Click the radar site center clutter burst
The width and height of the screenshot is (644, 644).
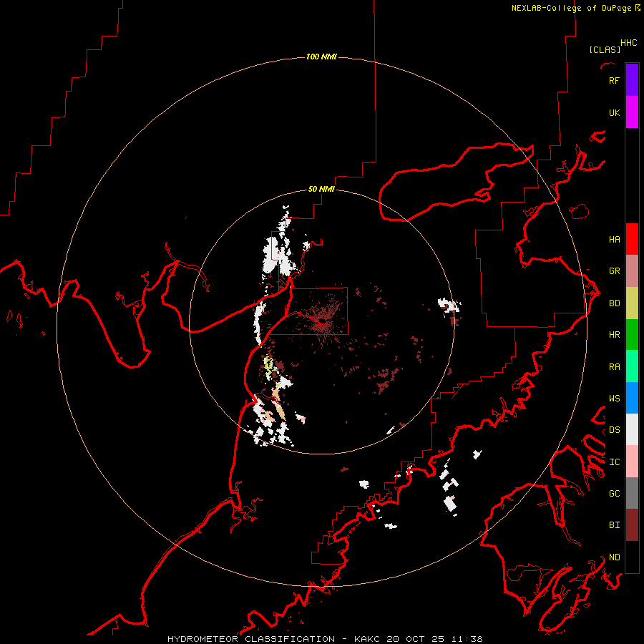321,321
